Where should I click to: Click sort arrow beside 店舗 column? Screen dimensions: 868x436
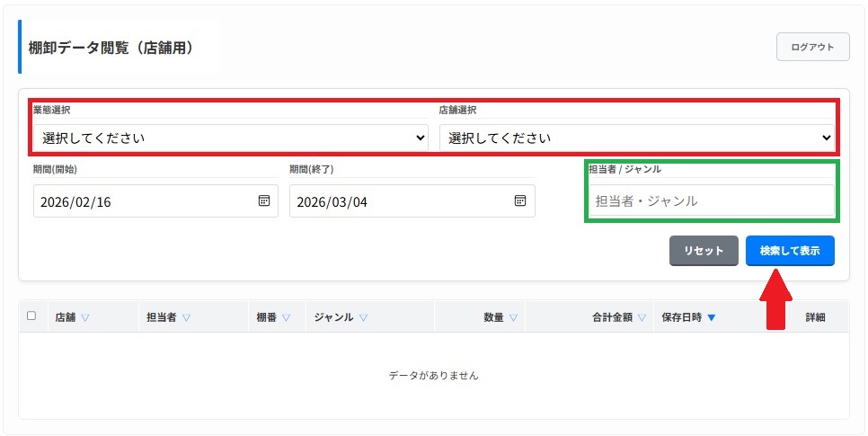point(85,317)
